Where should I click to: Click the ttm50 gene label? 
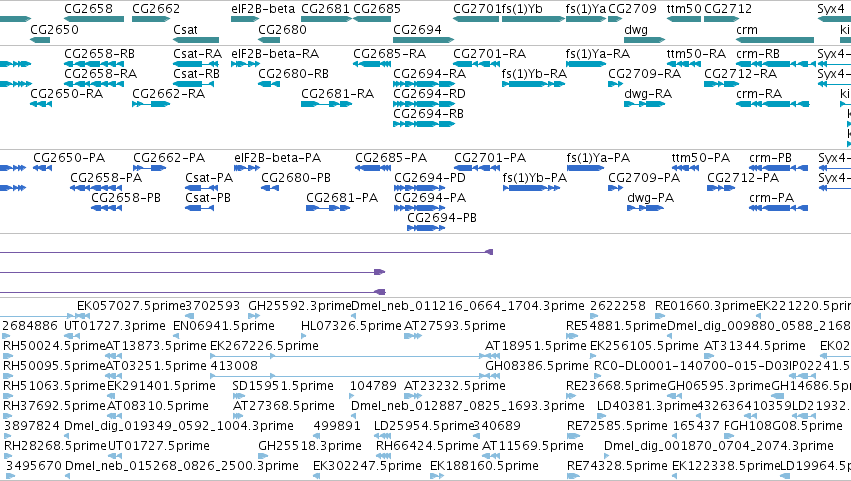(684, 9)
